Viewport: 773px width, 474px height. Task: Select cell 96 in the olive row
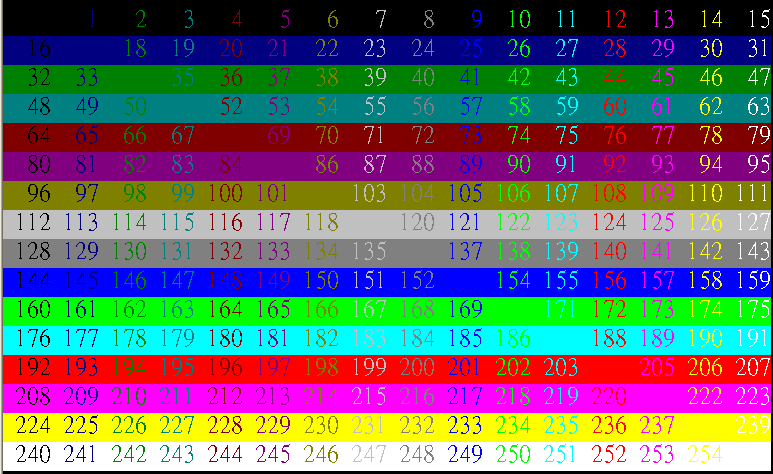coord(40,193)
